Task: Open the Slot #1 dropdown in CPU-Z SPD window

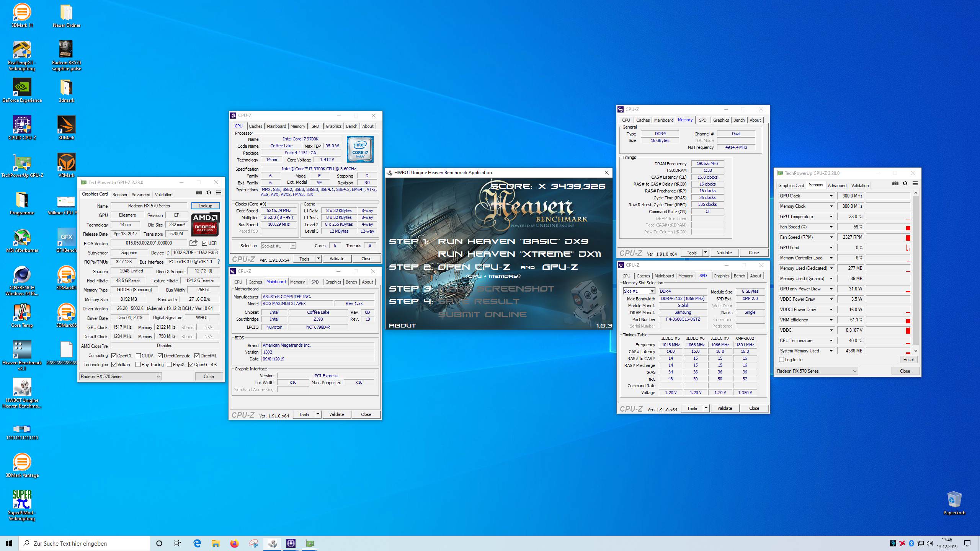Action: pyautogui.click(x=639, y=291)
